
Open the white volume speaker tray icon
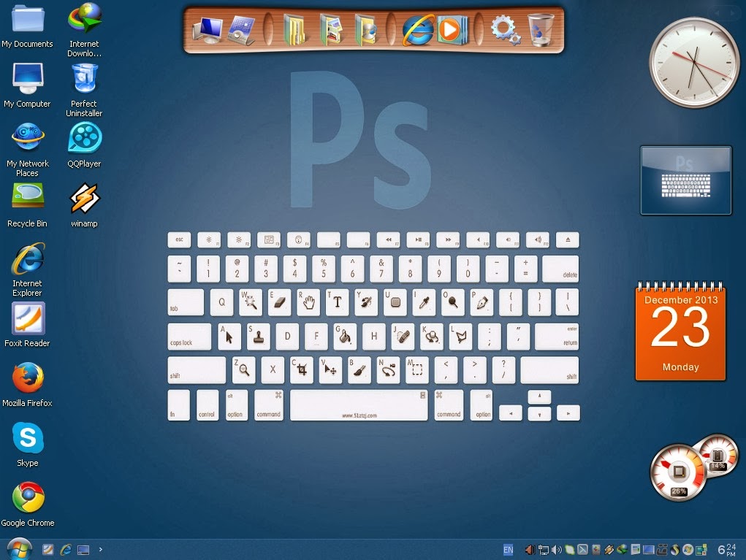(x=557, y=550)
